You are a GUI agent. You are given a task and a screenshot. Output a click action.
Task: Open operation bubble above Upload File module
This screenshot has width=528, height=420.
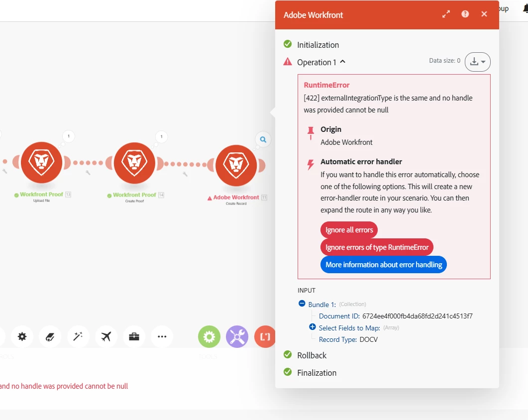click(69, 136)
